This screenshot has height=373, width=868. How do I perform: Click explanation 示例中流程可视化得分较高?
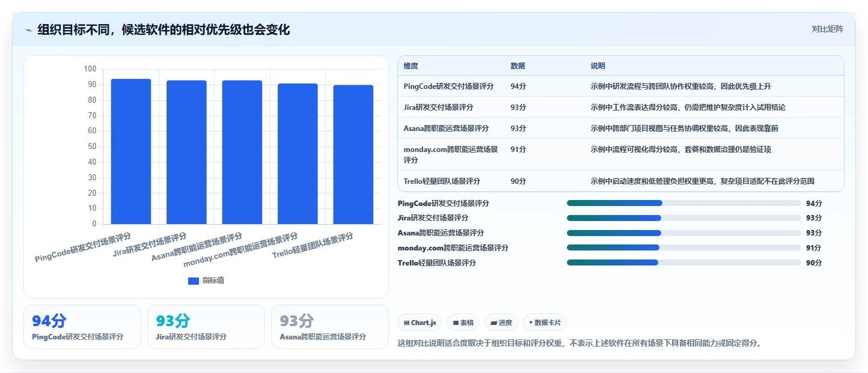[680, 150]
